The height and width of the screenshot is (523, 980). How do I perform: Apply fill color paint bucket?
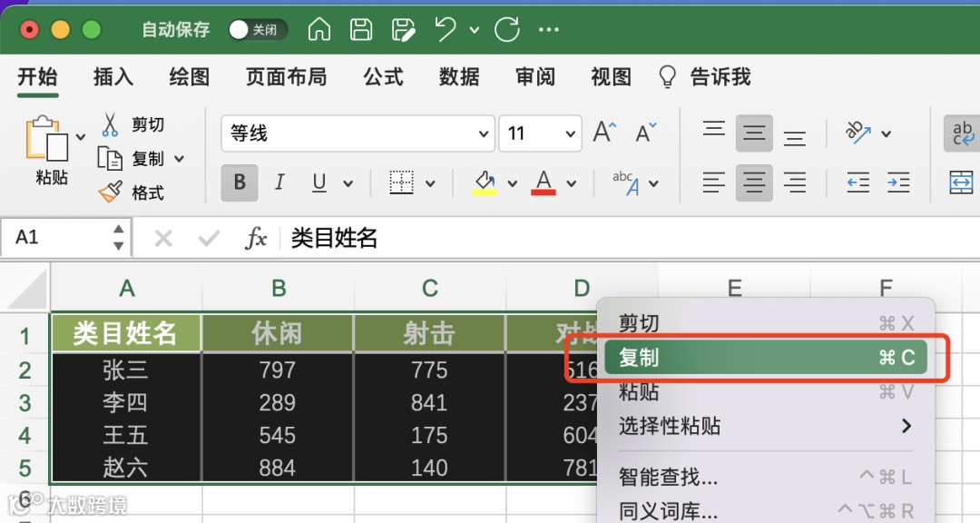point(485,183)
